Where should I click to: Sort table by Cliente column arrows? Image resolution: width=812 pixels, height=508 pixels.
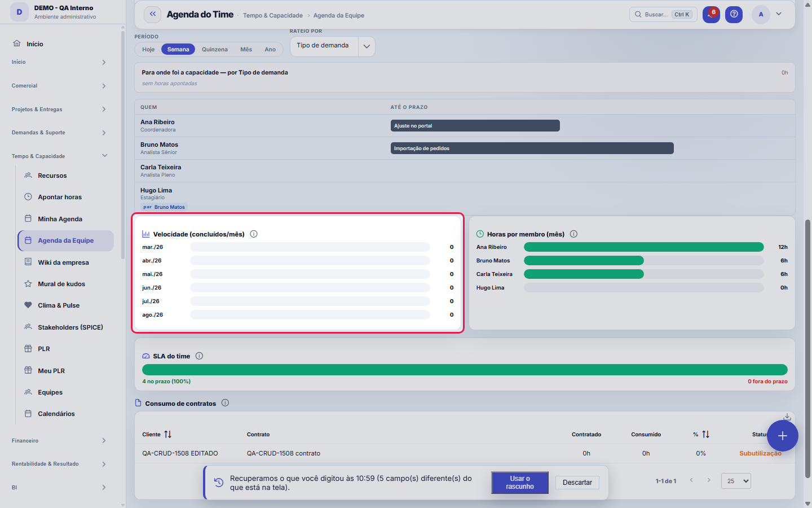click(x=167, y=435)
